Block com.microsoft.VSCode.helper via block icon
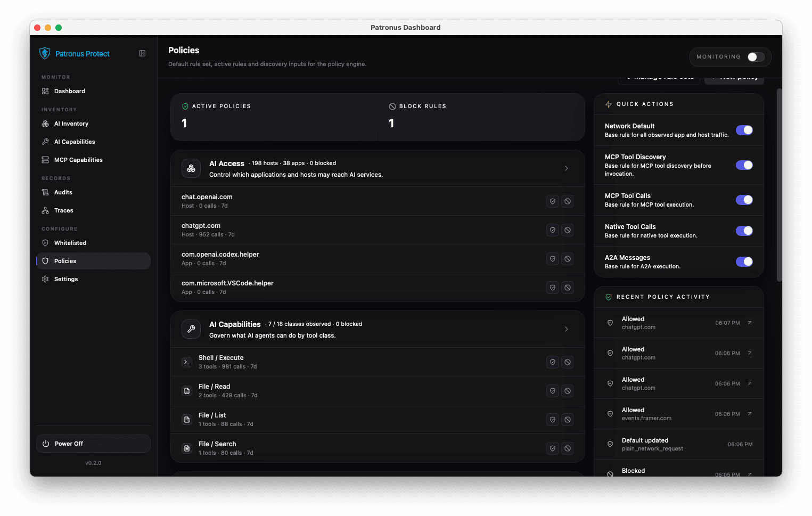The image size is (812, 516). click(568, 288)
